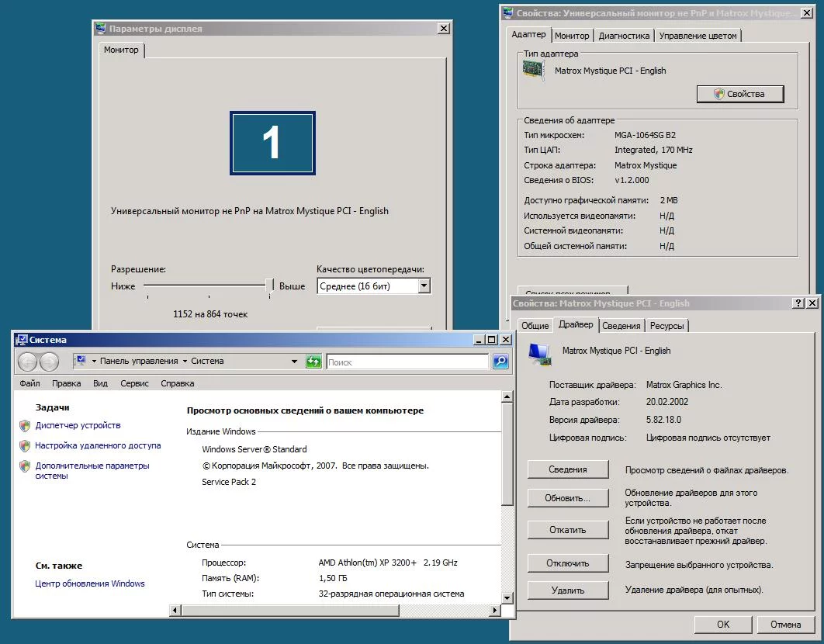Click the magnifier search icon
Screen dimensions: 824x644
click(500, 361)
